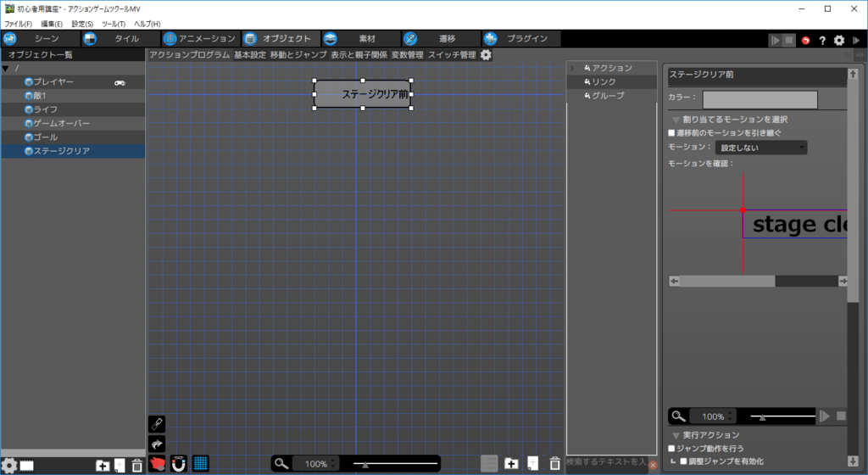Select the スイッチ管理 sub-tab

[452, 55]
